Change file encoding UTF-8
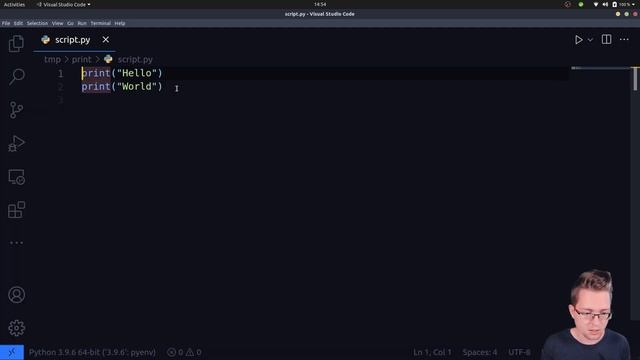 click(519, 352)
